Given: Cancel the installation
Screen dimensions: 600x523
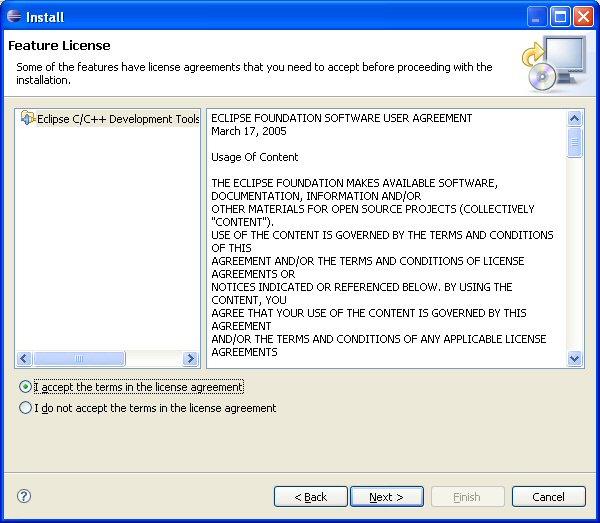Looking at the screenshot, I should (x=548, y=497).
